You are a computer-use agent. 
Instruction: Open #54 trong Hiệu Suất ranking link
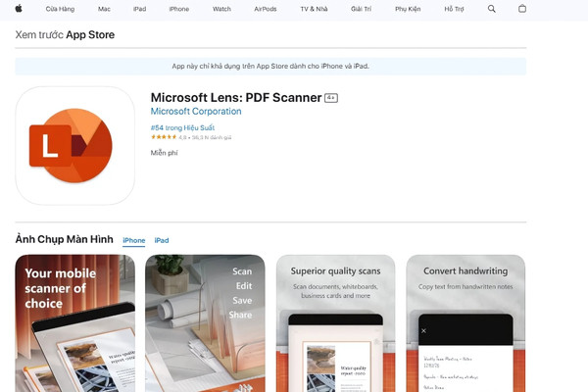coord(182,127)
